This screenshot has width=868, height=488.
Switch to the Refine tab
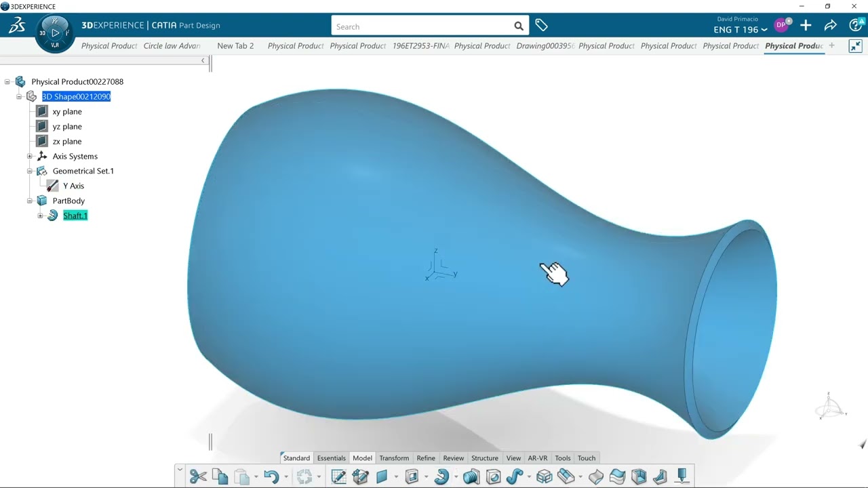pos(426,458)
